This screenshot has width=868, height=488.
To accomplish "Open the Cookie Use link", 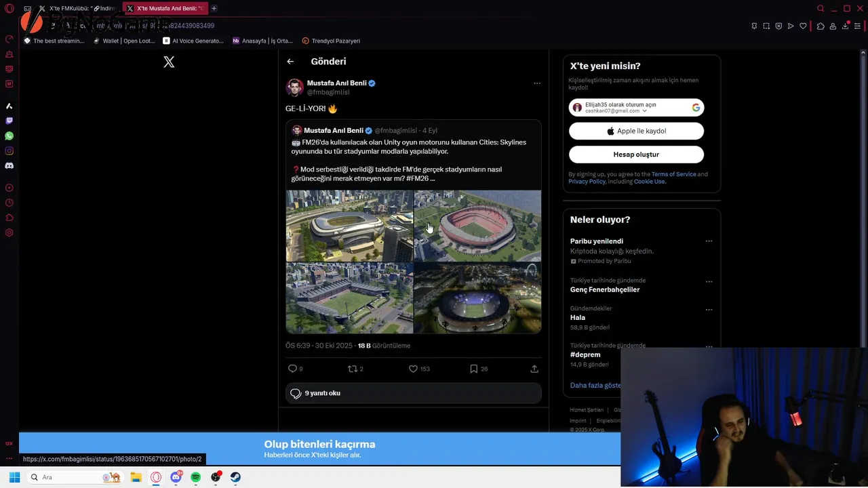I will 650,182.
